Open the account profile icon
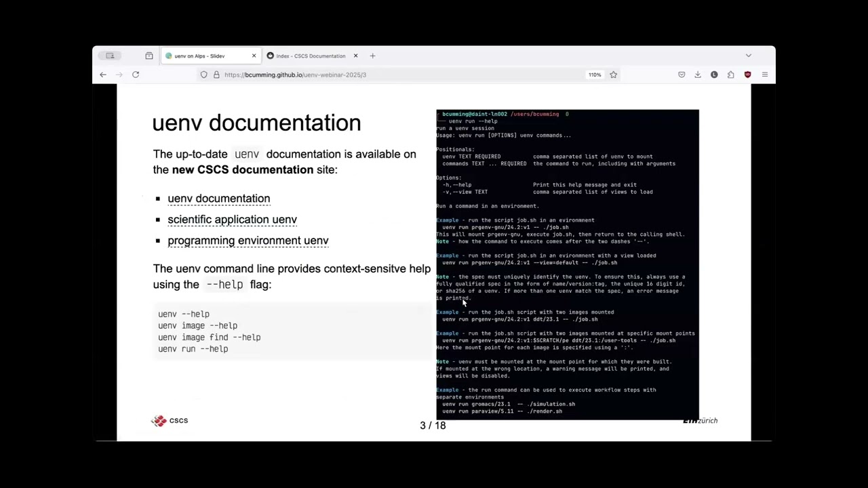This screenshot has width=868, height=488. point(714,75)
